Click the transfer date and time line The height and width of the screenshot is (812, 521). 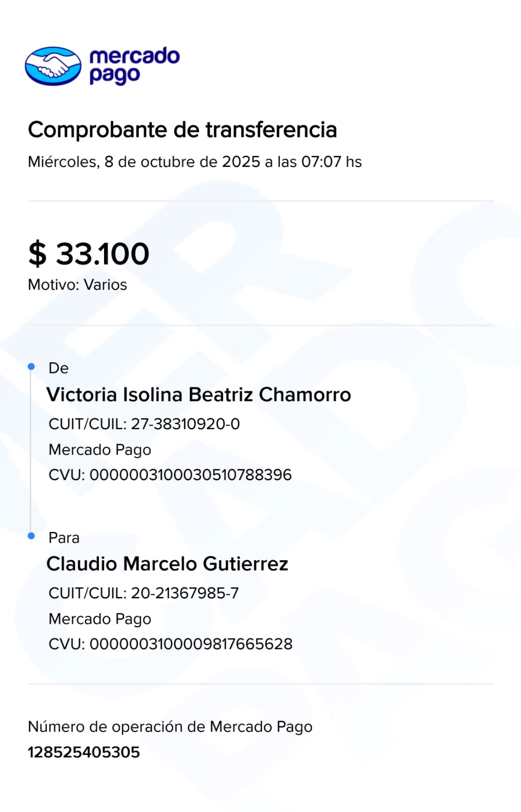194,162
